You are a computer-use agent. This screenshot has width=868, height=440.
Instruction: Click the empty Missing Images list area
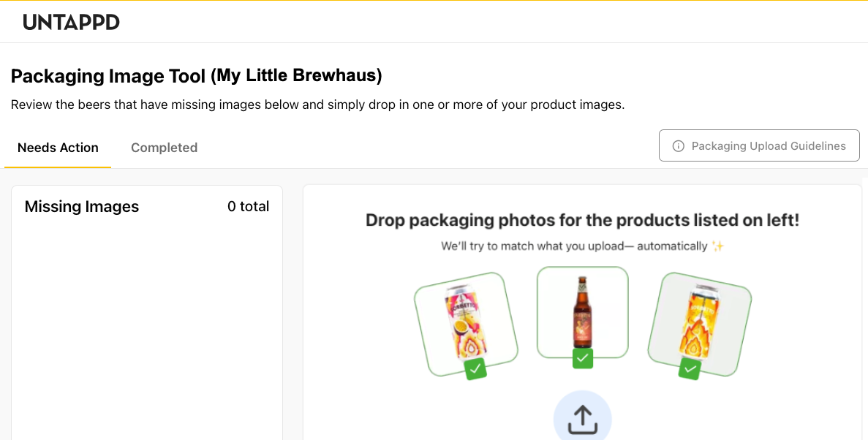point(146,329)
